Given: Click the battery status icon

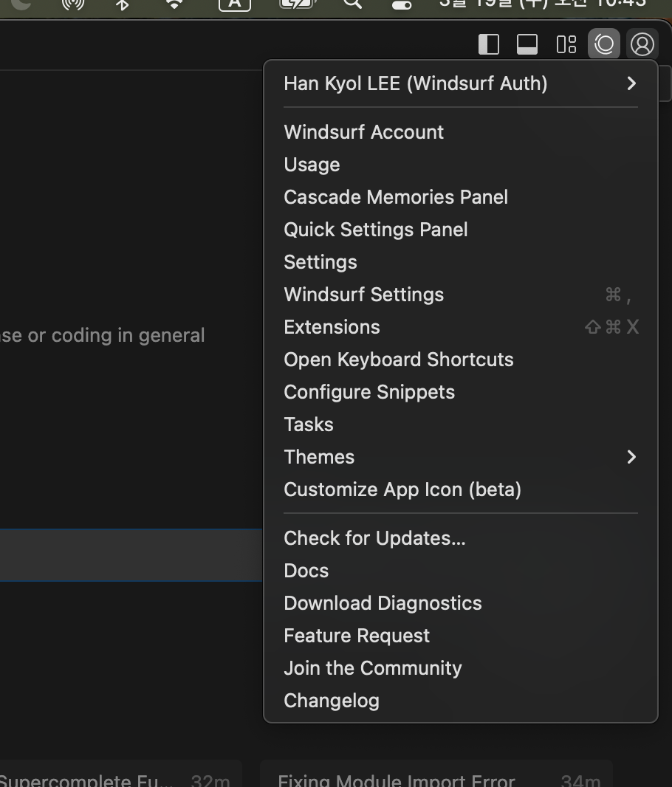Looking at the screenshot, I should click(x=297, y=4).
